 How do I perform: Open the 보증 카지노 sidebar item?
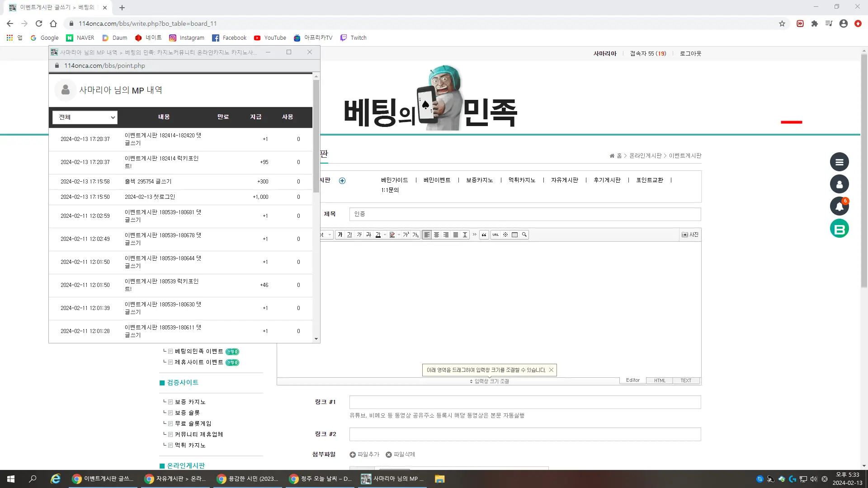(190, 402)
